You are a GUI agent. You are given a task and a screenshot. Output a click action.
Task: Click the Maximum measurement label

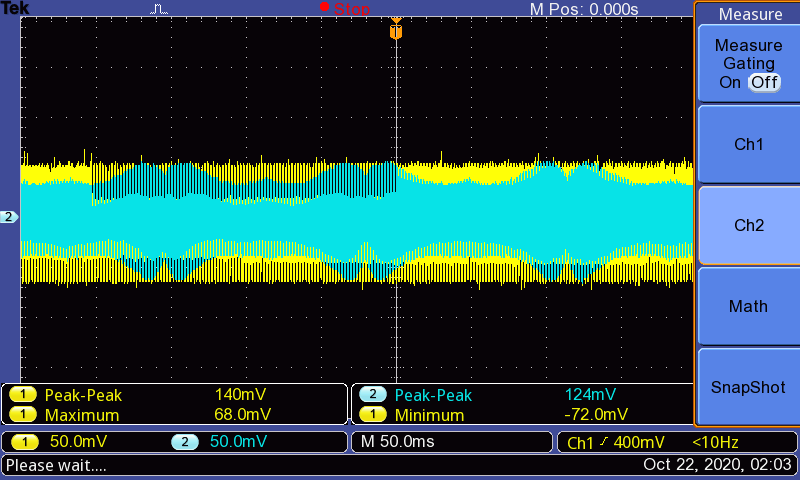82,415
